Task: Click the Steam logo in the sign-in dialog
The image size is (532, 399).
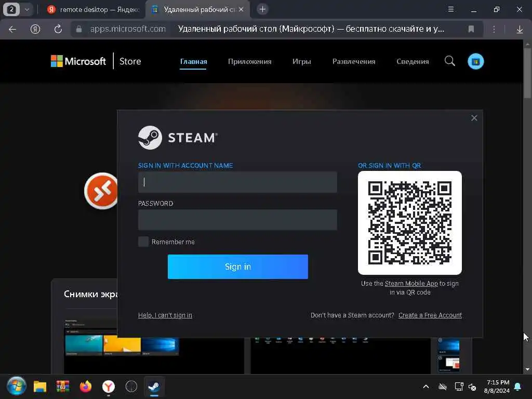Action: tap(178, 137)
